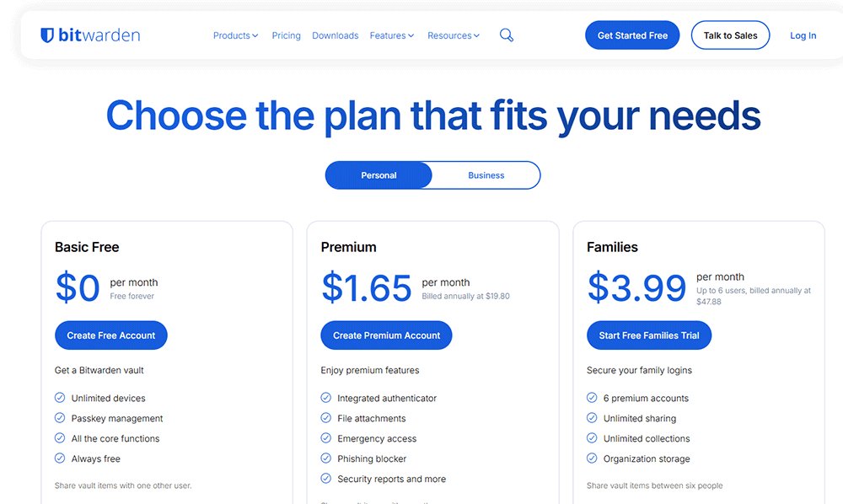Click the checkmark beside Phishing blocker
The height and width of the screenshot is (504, 843).
click(x=325, y=458)
